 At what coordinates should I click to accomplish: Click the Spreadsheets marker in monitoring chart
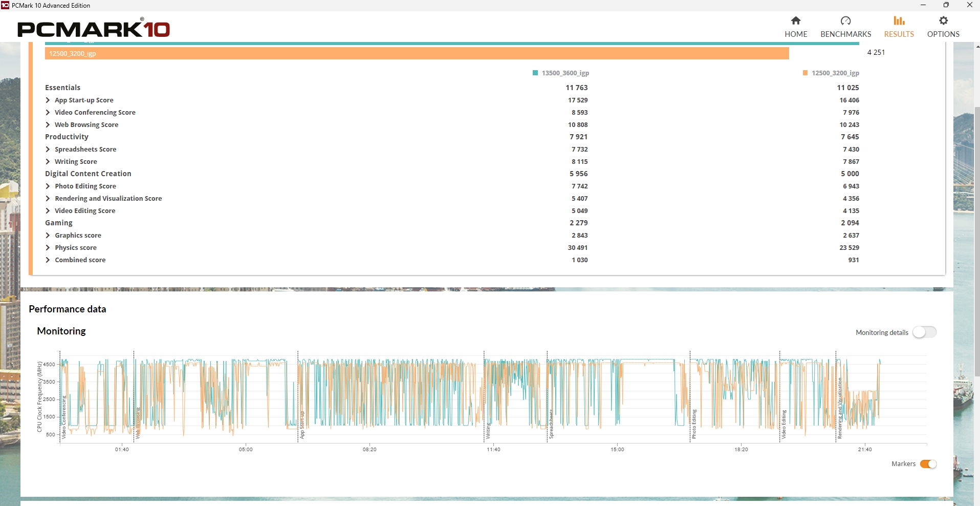point(551,425)
